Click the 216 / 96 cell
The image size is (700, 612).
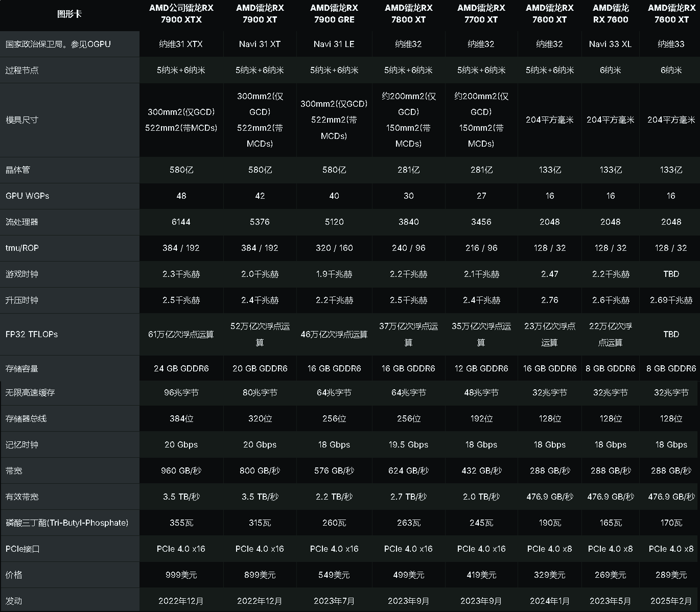pyautogui.click(x=481, y=248)
